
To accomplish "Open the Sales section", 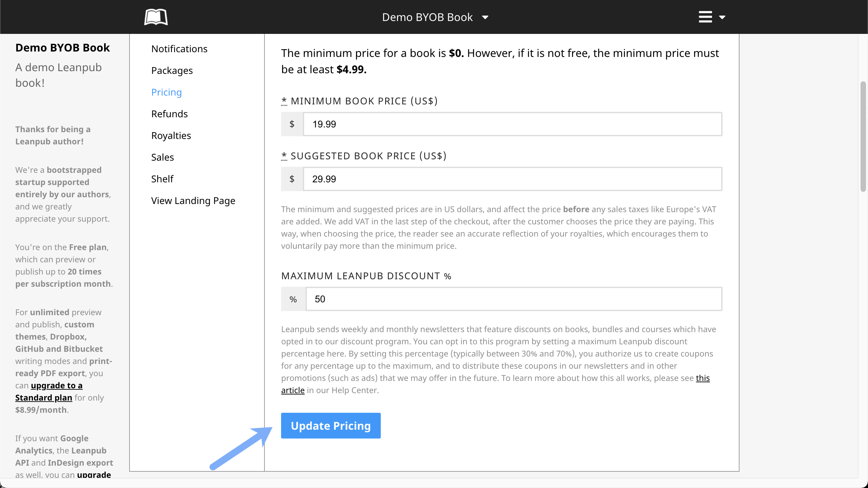I will (162, 157).
